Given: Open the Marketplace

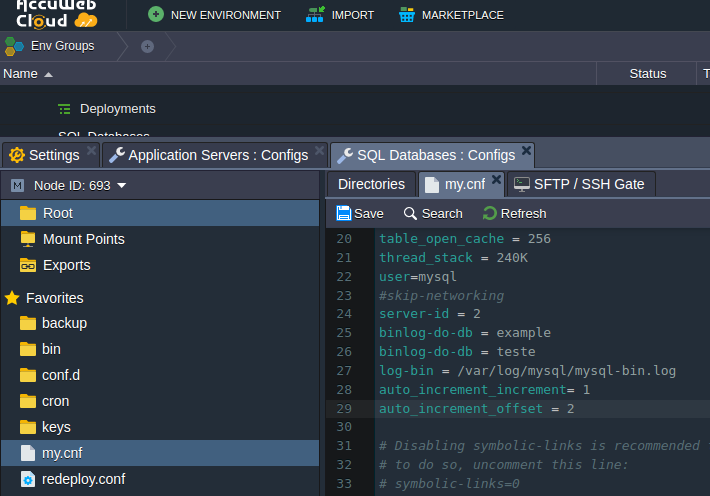Looking at the screenshot, I should point(450,15).
